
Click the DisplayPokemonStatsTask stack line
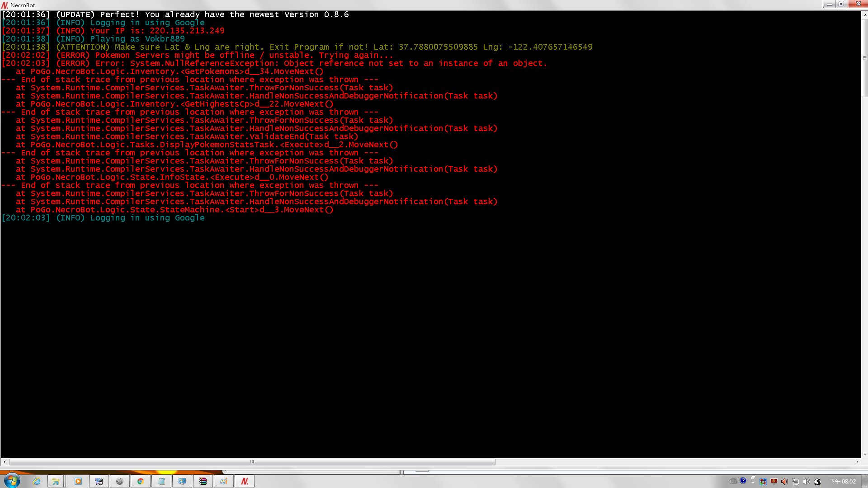(x=207, y=145)
